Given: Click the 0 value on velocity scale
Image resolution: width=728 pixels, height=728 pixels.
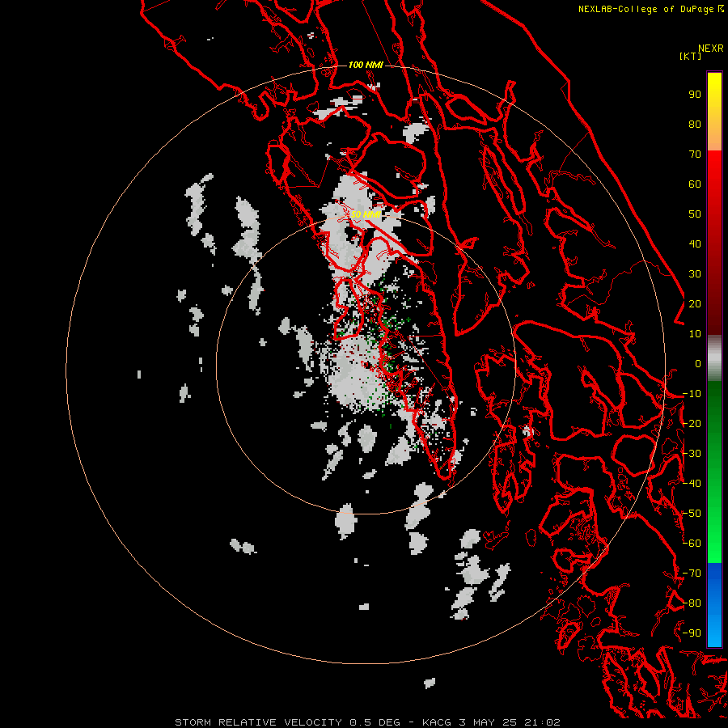Looking at the screenshot, I should click(698, 364).
